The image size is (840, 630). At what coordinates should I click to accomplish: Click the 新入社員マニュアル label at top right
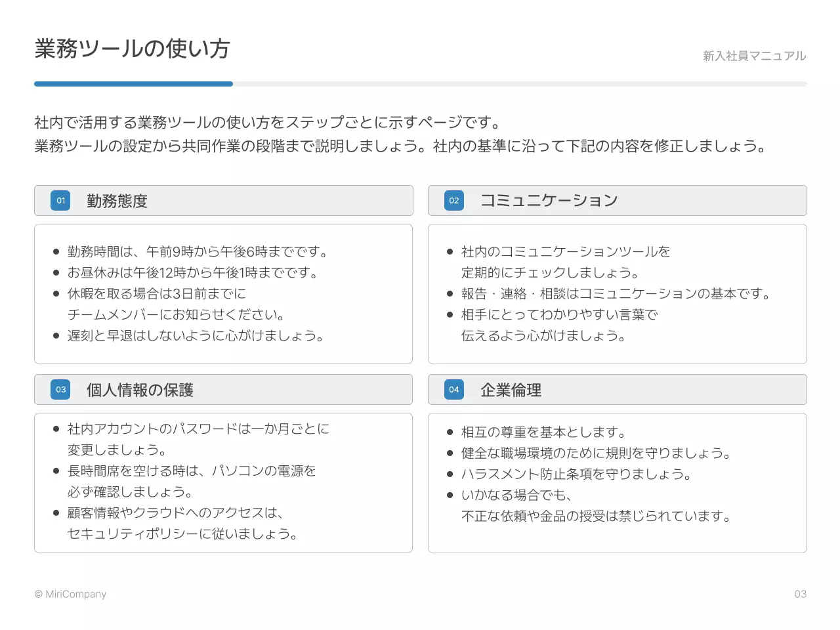[x=754, y=56]
